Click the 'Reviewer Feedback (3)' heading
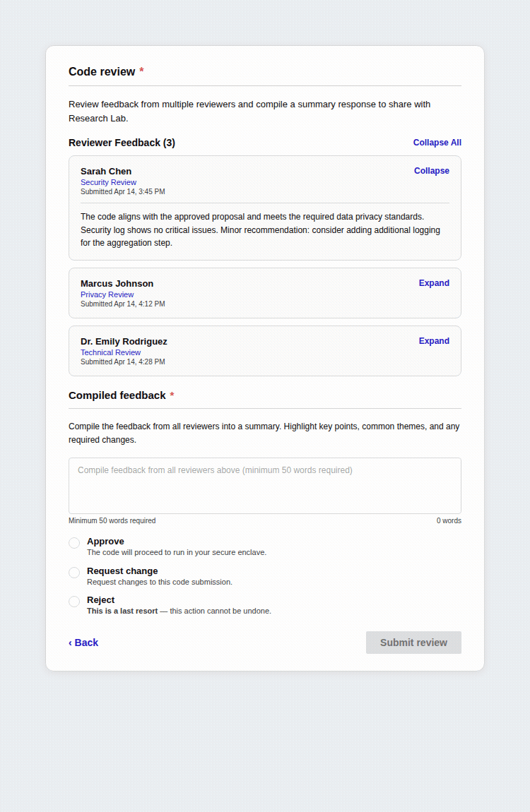The width and height of the screenshot is (530, 812). 122,143
